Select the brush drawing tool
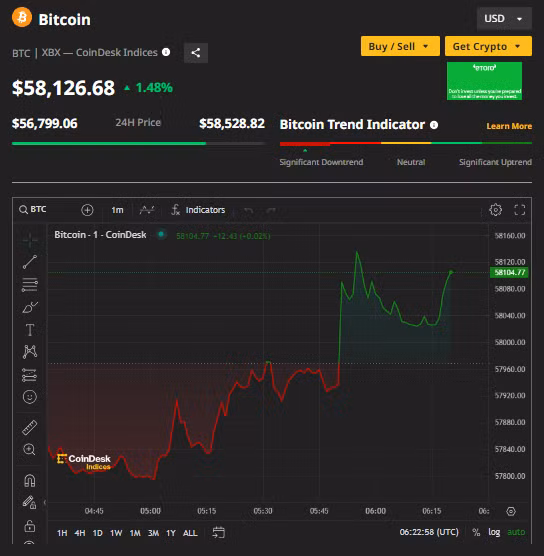This screenshot has height=556, width=544. (30, 307)
